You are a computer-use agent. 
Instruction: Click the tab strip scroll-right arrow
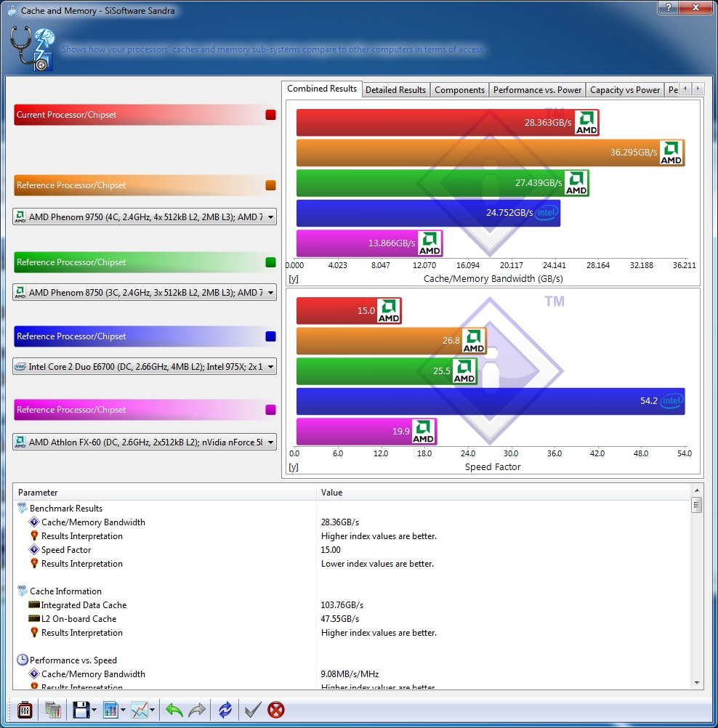coord(698,89)
